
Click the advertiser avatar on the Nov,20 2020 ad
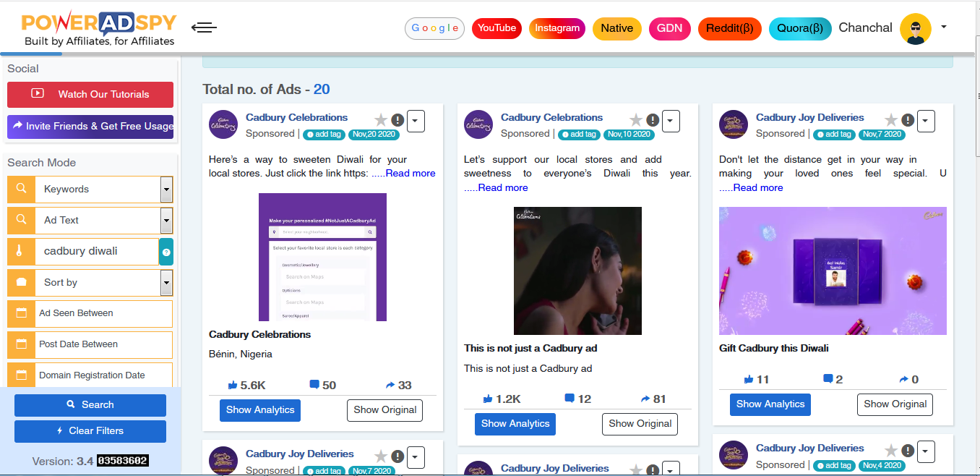pos(223,124)
